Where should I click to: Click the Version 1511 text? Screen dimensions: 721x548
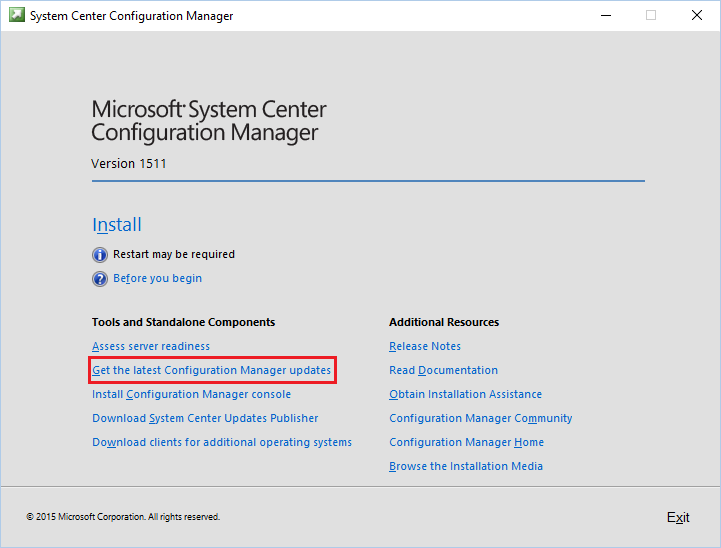[129, 164]
